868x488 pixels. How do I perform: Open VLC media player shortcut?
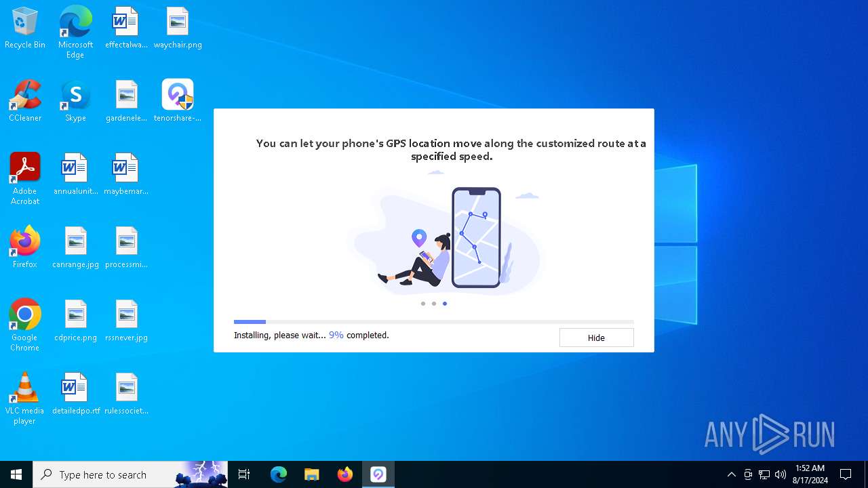tap(25, 398)
